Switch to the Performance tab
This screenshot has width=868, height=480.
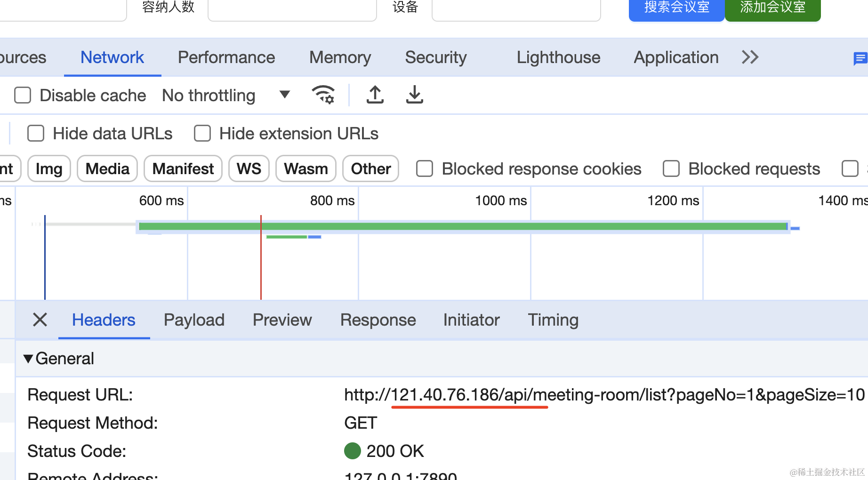[226, 57]
